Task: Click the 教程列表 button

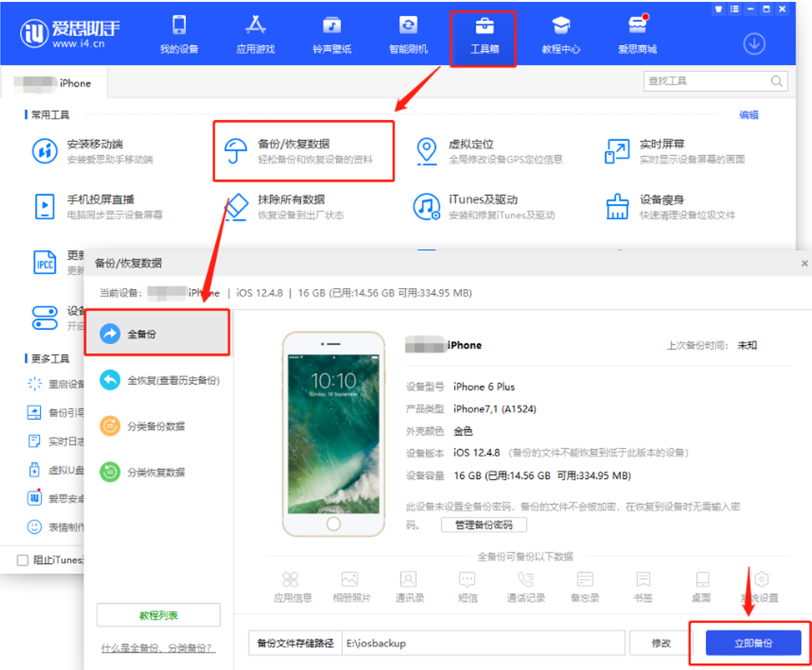Action: [158, 615]
